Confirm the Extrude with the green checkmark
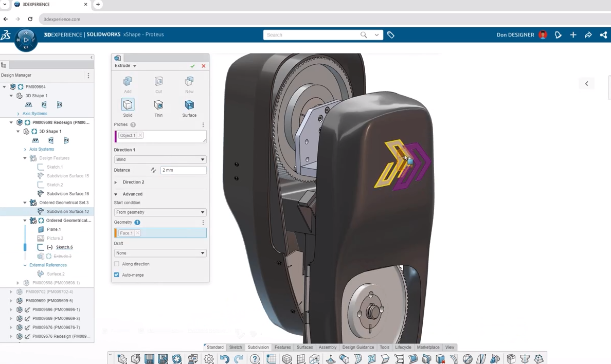Image resolution: width=611 pixels, height=364 pixels. [x=192, y=66]
